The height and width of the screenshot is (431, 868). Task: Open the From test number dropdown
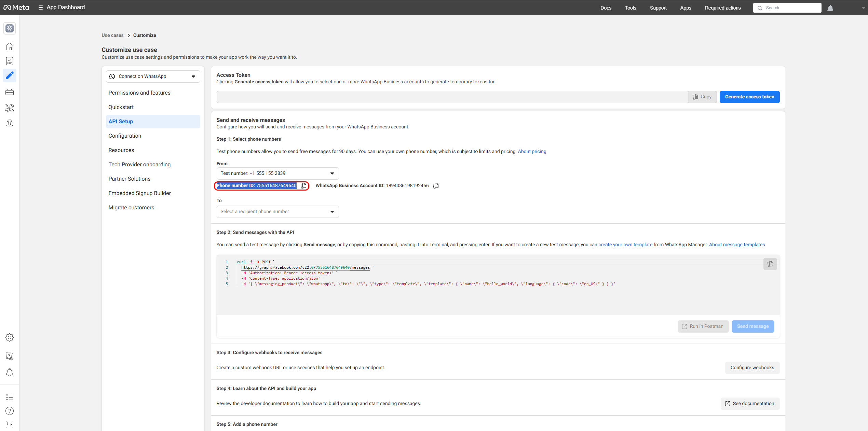click(x=277, y=173)
